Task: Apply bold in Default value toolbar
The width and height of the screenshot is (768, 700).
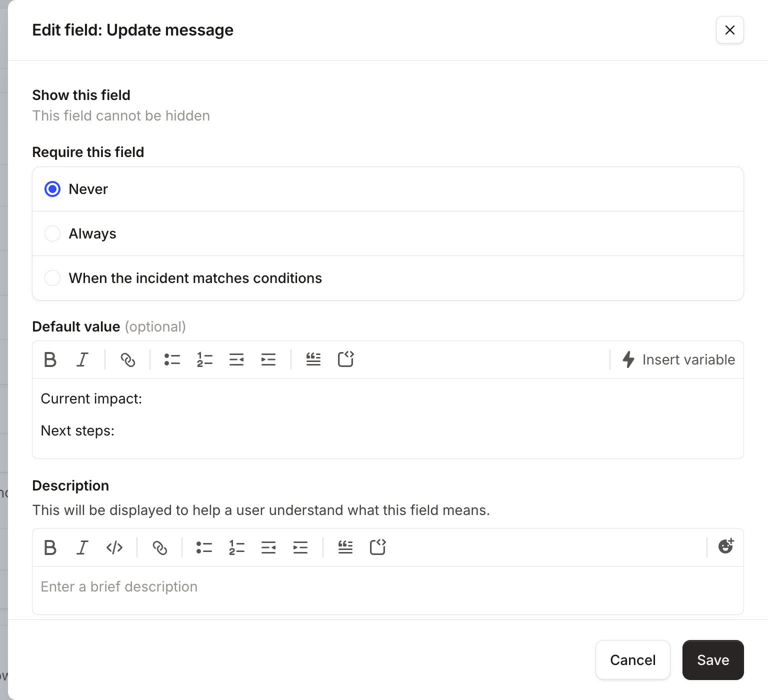Action: click(50, 359)
